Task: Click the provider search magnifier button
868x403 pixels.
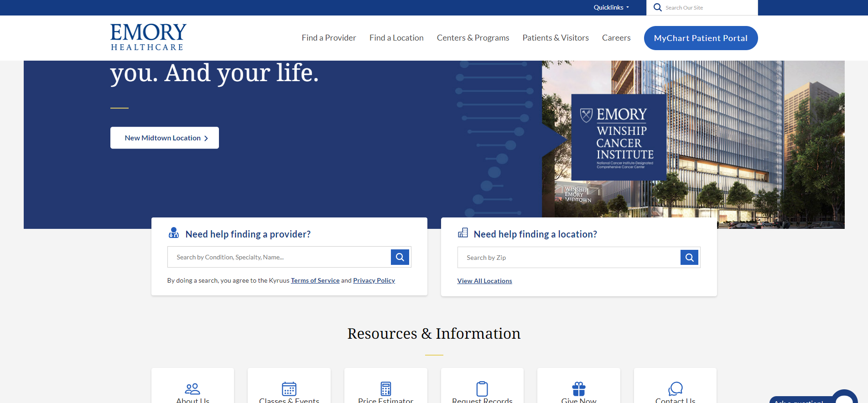Action: [x=400, y=257]
